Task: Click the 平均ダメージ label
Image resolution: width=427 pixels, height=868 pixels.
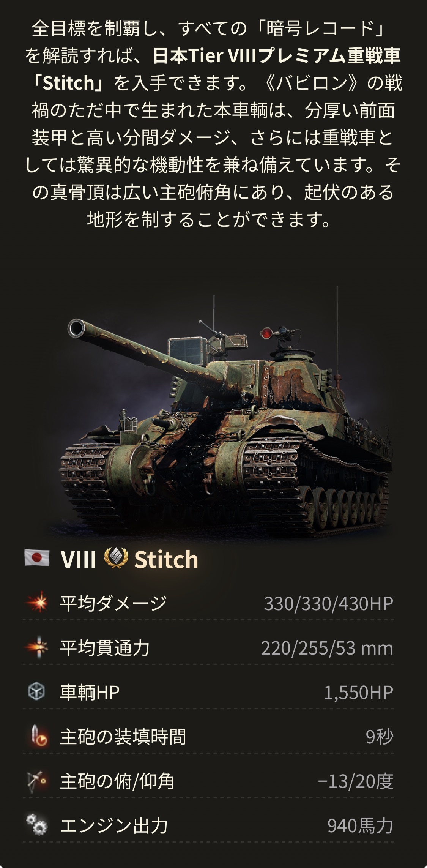Action: coord(113,603)
